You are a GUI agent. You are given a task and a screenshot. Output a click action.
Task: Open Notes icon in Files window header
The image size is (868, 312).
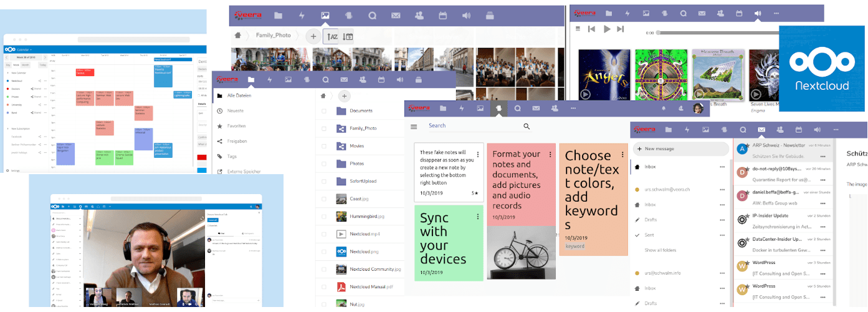(307, 80)
